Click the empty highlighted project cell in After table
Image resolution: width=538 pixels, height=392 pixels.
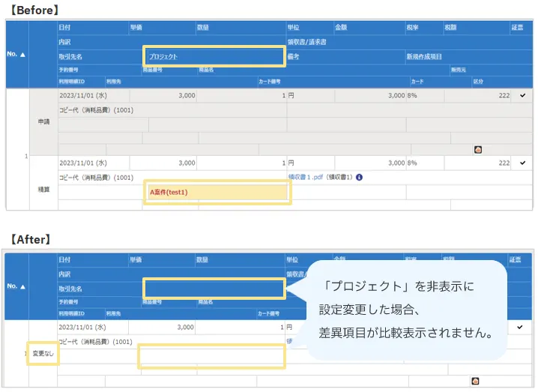(211, 357)
